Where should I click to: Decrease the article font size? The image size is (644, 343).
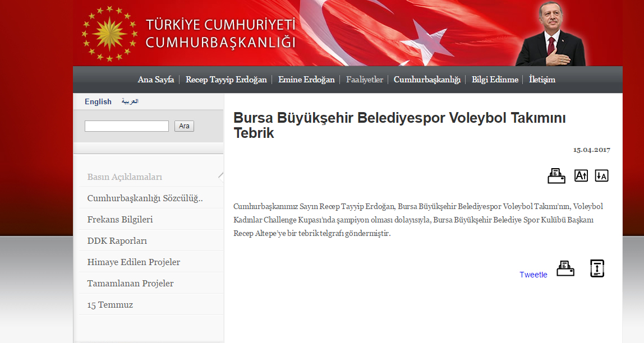(601, 176)
